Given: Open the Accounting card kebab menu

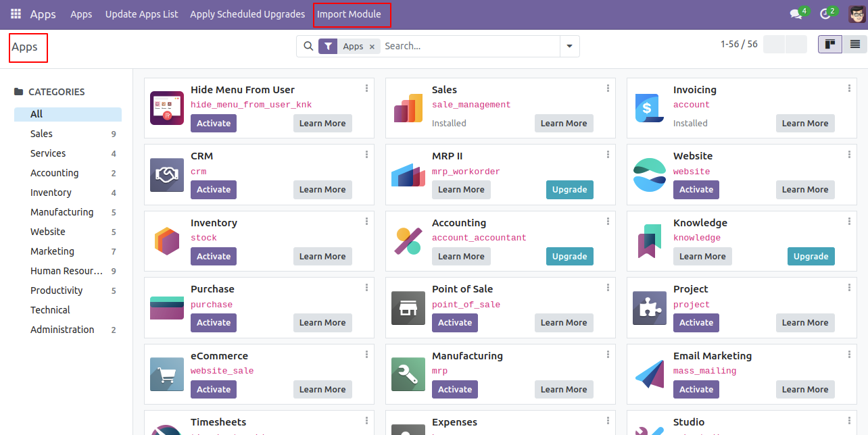Looking at the screenshot, I should point(608,222).
